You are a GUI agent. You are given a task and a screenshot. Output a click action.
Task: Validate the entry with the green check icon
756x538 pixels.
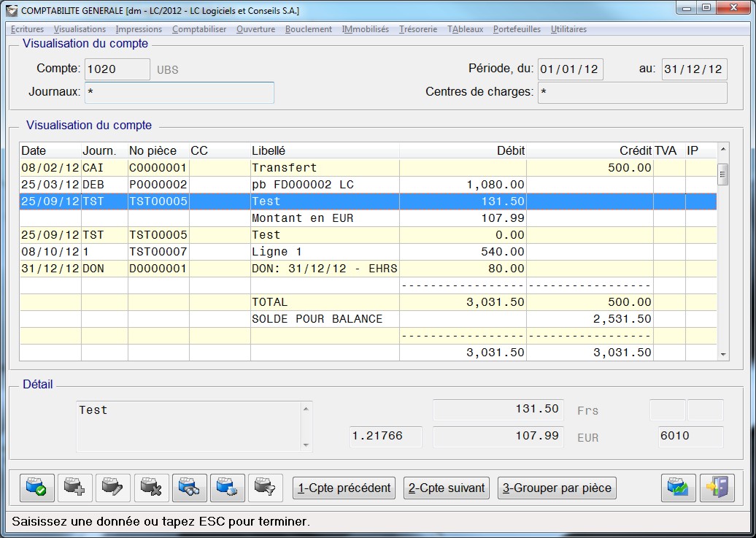pos(36,488)
